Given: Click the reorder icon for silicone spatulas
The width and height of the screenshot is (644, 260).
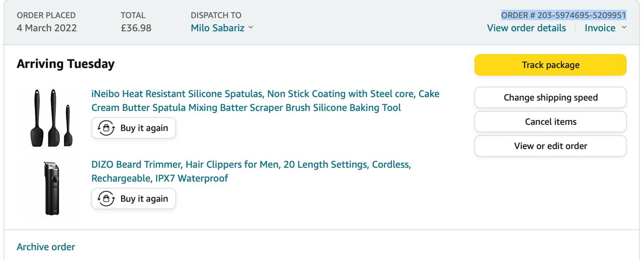Looking at the screenshot, I should pyautogui.click(x=106, y=128).
